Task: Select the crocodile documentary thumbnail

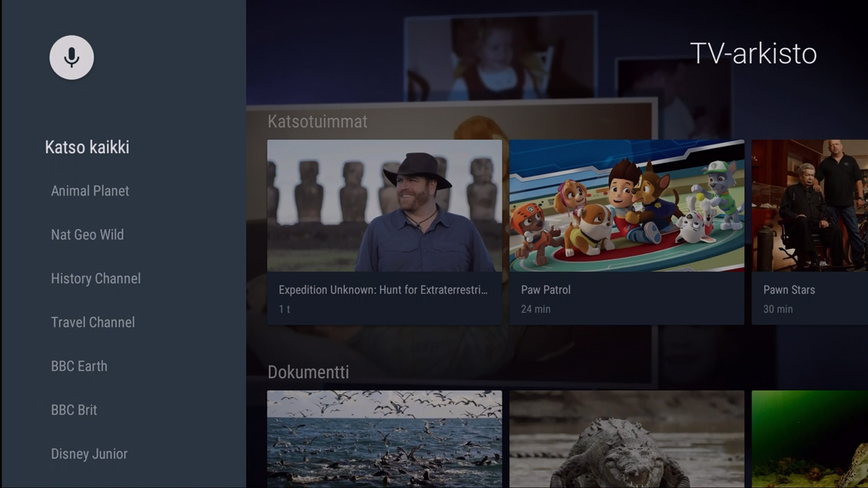Action: pyautogui.click(x=626, y=439)
